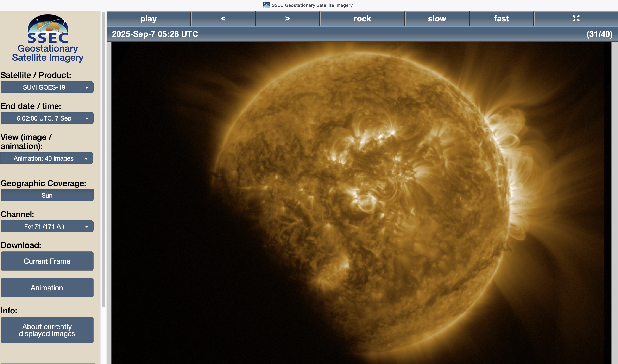Expand the End date/time selector
This screenshot has height=364, width=618.
tap(47, 118)
